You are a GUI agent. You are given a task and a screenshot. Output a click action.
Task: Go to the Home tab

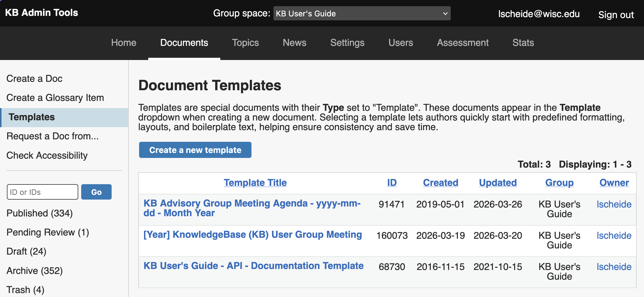(x=124, y=43)
